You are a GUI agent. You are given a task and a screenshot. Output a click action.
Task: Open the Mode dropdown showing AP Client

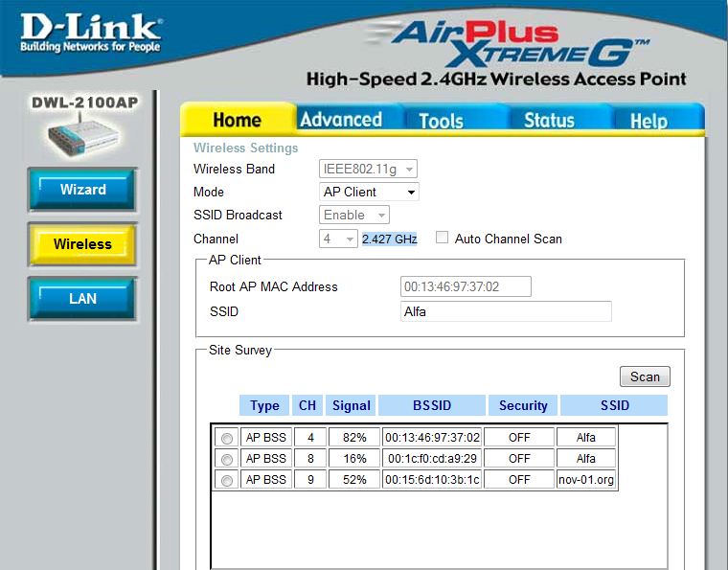click(x=369, y=192)
